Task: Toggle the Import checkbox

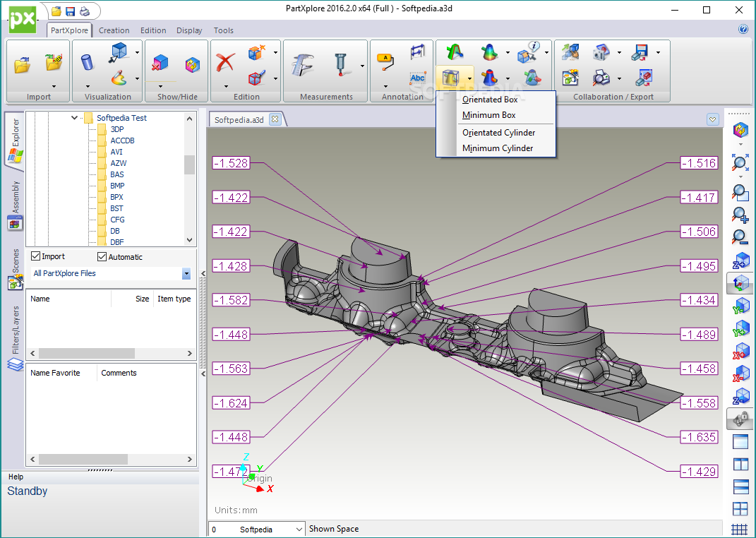Action: click(x=36, y=256)
